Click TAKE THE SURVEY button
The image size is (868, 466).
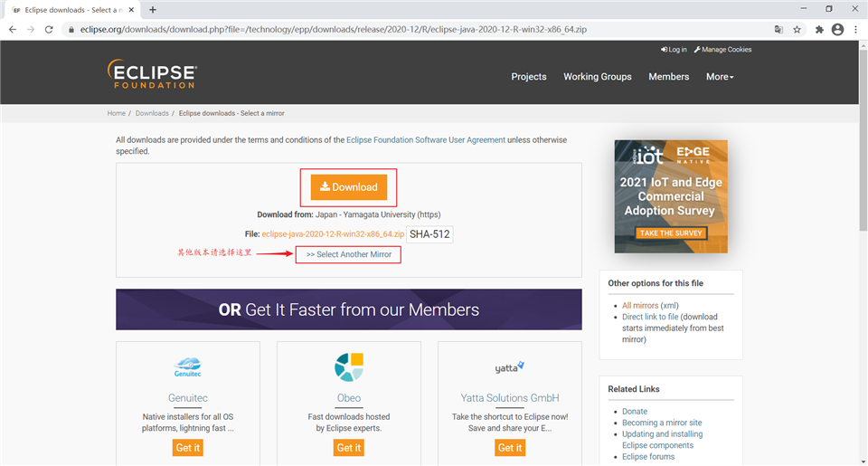[671, 233]
